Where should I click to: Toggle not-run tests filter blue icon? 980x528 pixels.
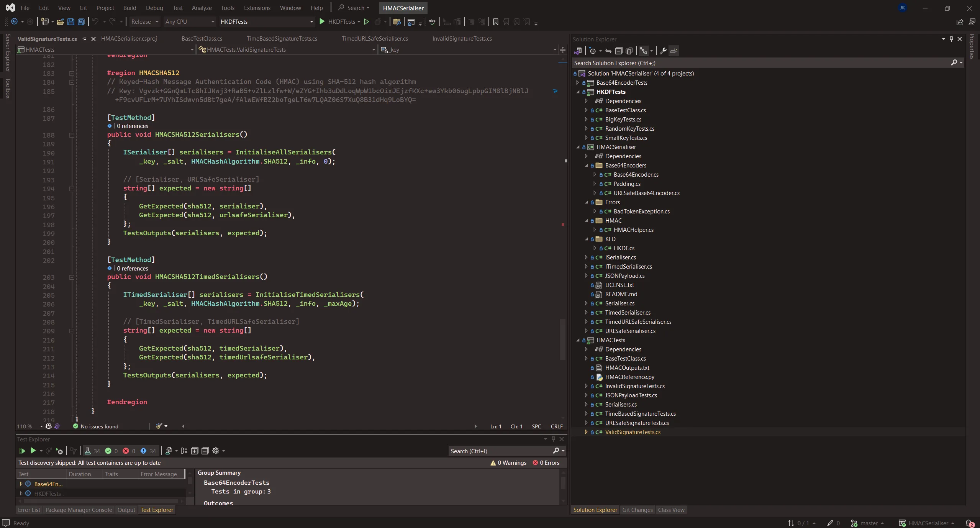149,451
